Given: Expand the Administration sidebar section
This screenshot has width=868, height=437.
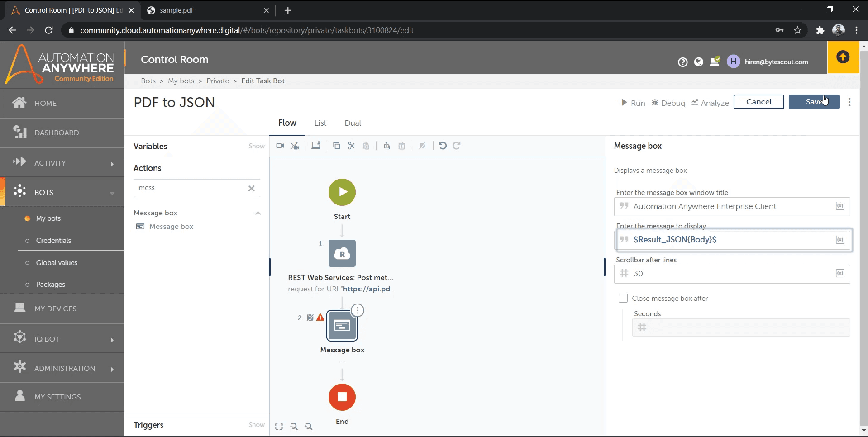Looking at the screenshot, I should pyautogui.click(x=112, y=370).
